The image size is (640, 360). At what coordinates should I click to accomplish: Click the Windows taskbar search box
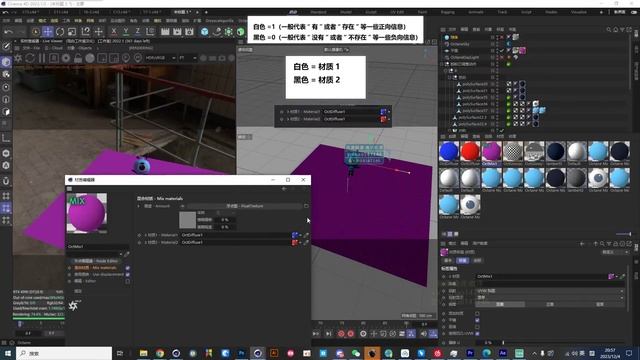point(64,353)
